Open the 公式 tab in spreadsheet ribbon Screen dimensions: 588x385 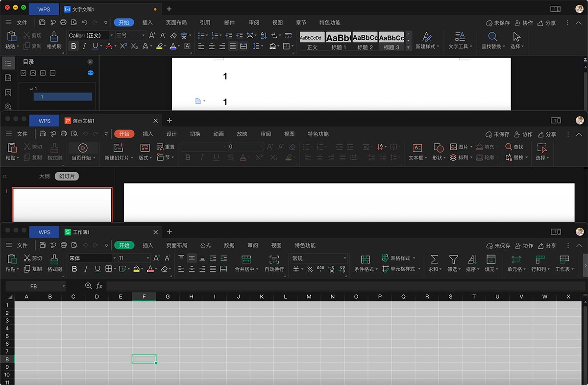pos(205,245)
